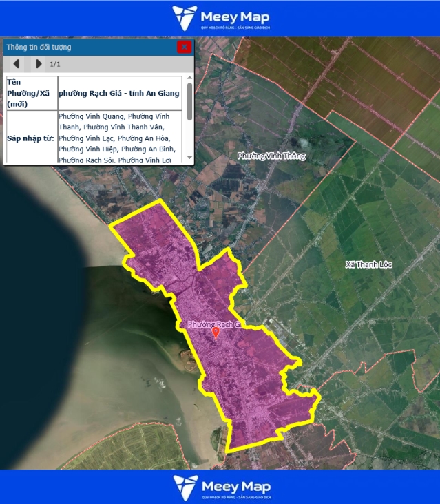Click the Sáp nhập từ label cell
This screenshot has width=440, height=504.
click(32, 138)
